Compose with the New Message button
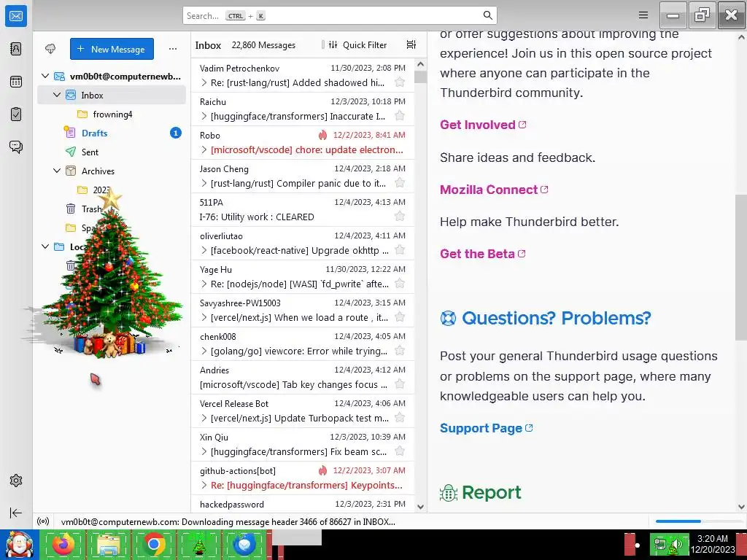The height and width of the screenshot is (560, 747). [x=112, y=49]
